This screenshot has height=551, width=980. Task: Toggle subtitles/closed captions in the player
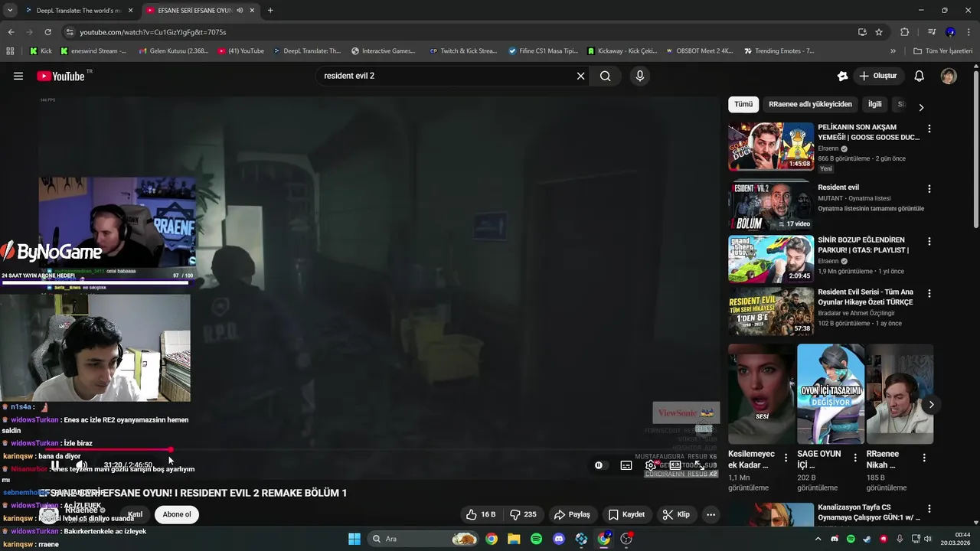[626, 465]
